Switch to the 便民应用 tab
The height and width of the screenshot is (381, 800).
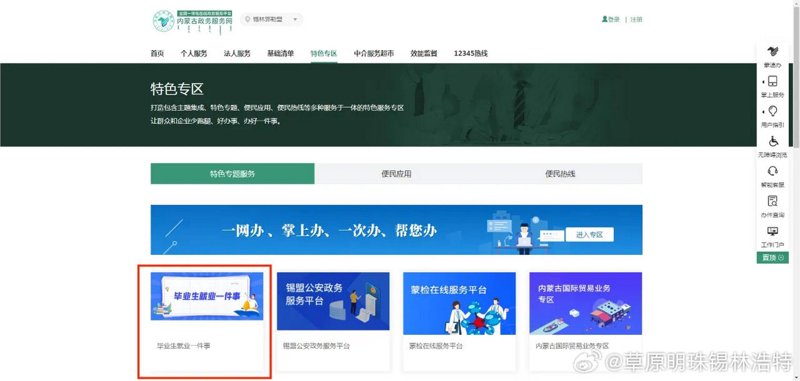click(396, 174)
